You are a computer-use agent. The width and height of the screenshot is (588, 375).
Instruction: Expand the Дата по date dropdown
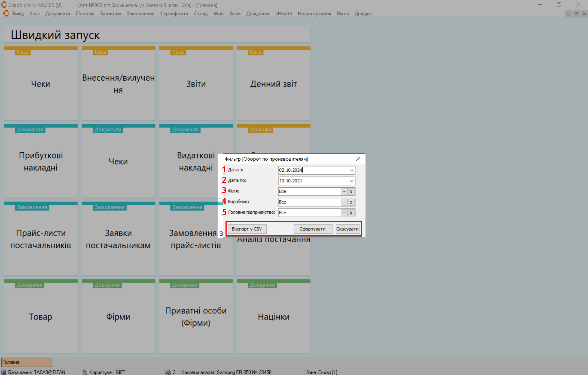[x=351, y=181]
